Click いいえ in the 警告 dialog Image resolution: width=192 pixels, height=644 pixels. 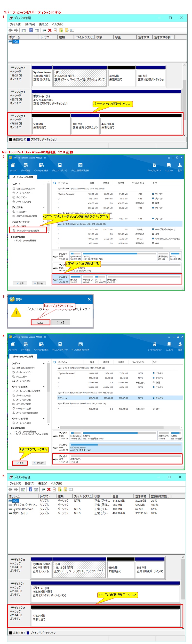coord(61,323)
